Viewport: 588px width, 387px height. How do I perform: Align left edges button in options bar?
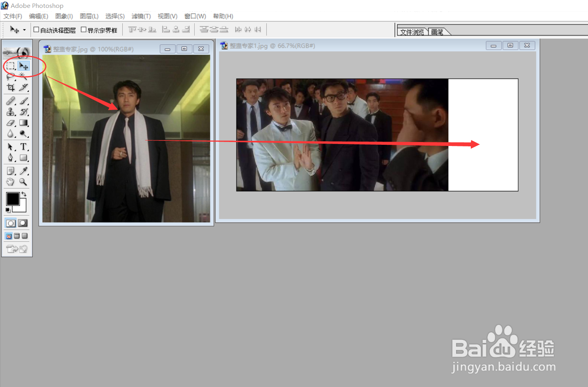pos(166,30)
